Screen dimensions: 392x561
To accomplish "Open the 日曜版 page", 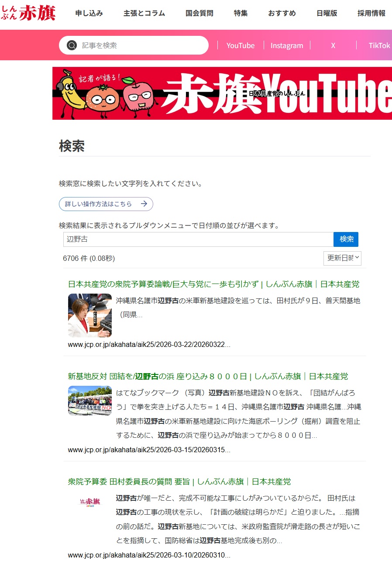I will (327, 13).
